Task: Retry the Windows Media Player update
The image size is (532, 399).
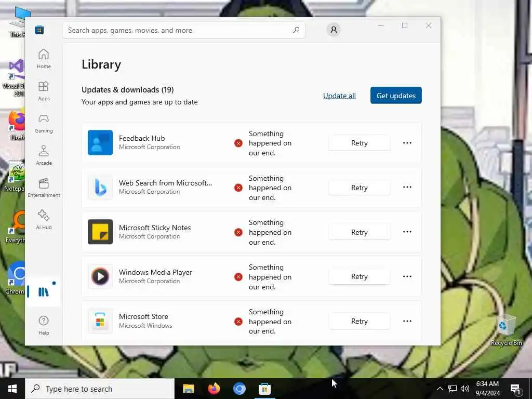Action: tap(360, 276)
